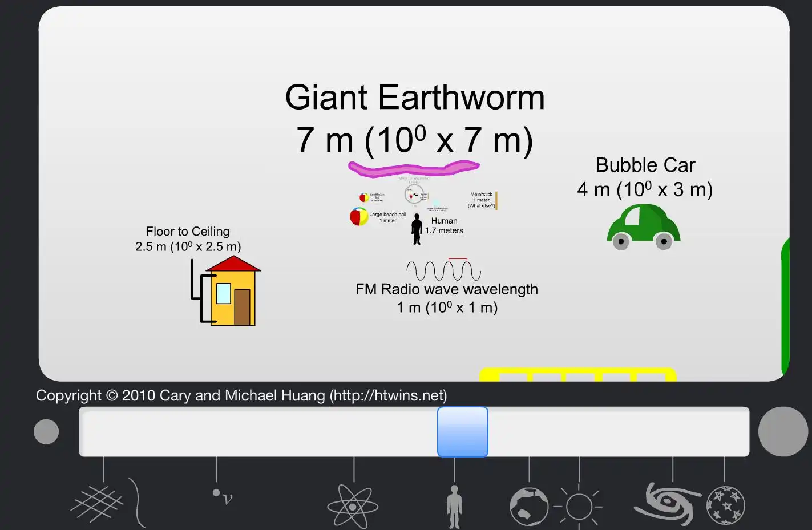
Task: Select the quantum foam grid icon
Action: [97, 504]
